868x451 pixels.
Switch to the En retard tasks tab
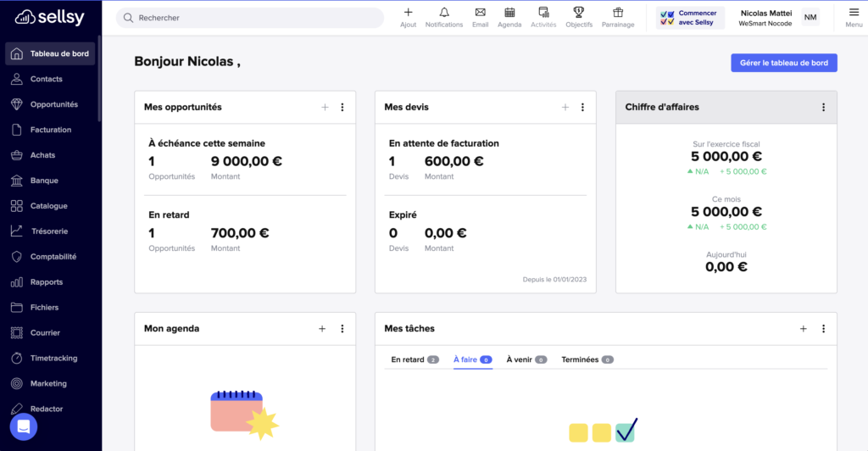[415, 359]
